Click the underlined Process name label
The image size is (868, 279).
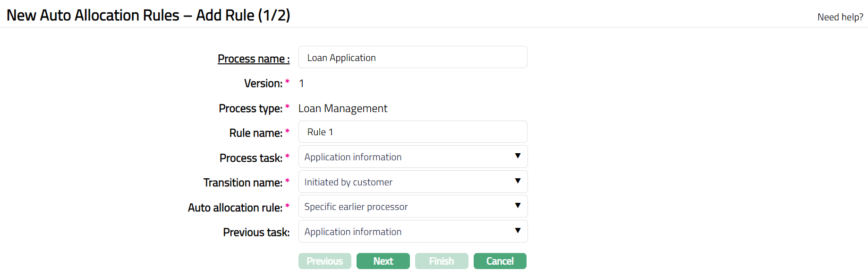[x=254, y=58]
